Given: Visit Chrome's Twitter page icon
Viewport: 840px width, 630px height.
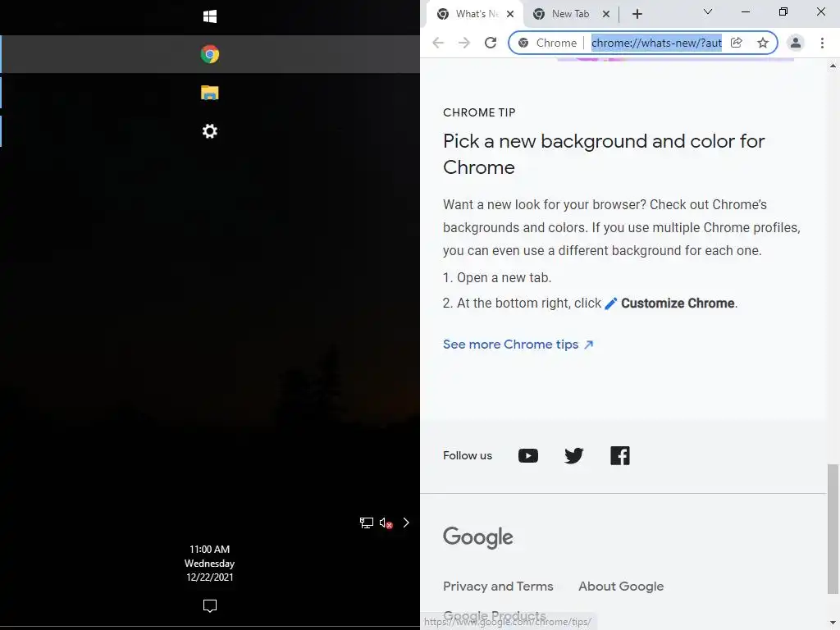Looking at the screenshot, I should (x=573, y=456).
